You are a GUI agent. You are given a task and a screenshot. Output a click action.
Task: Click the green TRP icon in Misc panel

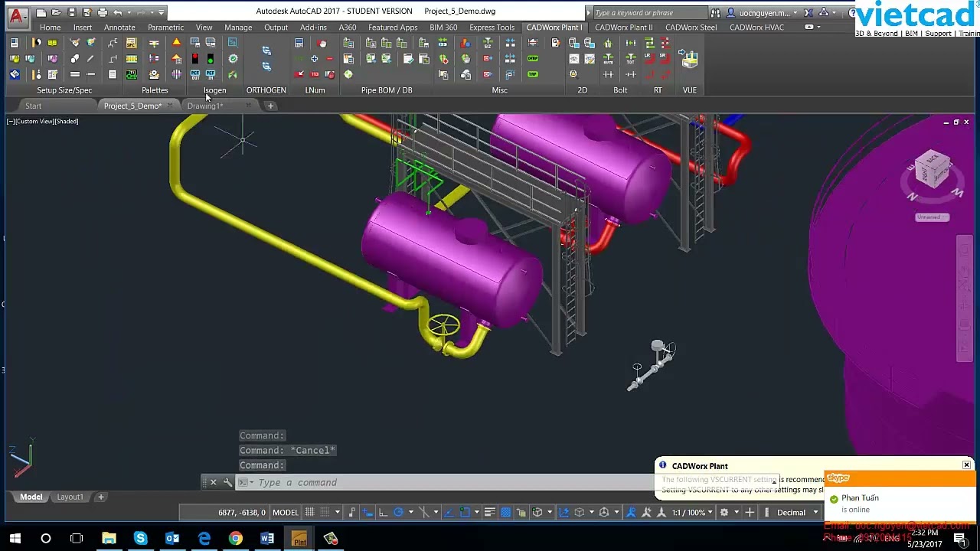click(x=533, y=74)
